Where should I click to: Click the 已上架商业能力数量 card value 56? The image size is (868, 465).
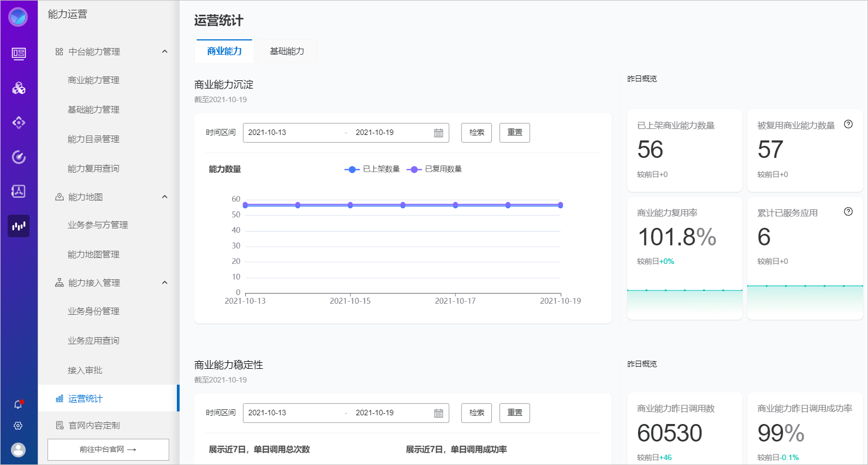tap(650, 150)
